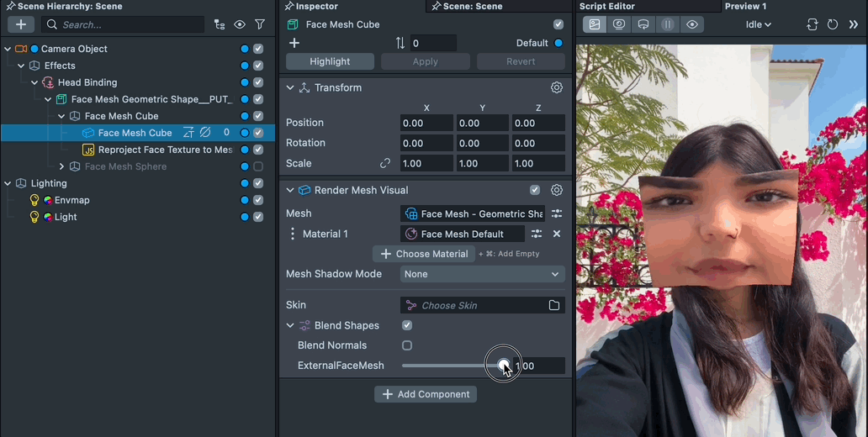The width and height of the screenshot is (868, 437).
Task: Open the hierarchy filter funnel icon
Action: pos(260,25)
